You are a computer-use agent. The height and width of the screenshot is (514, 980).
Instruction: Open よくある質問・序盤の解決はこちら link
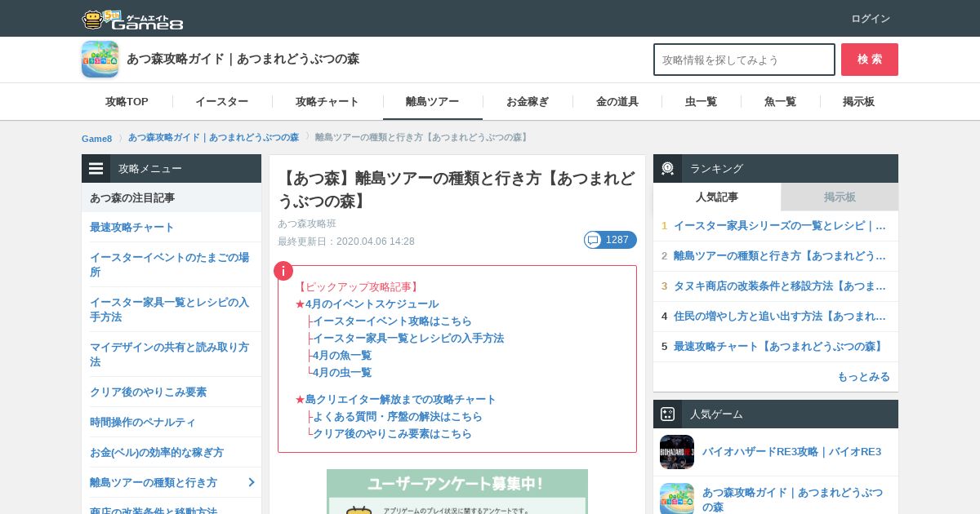398,417
